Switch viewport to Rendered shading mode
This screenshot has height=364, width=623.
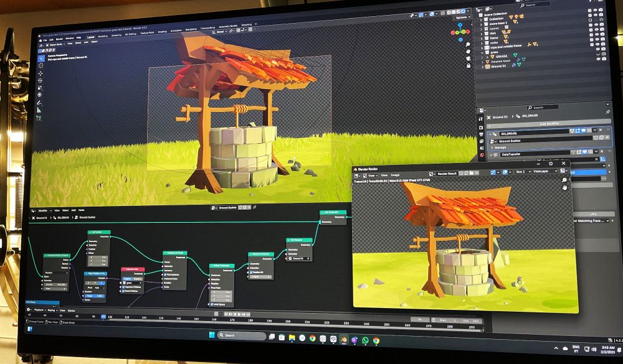pos(464,12)
